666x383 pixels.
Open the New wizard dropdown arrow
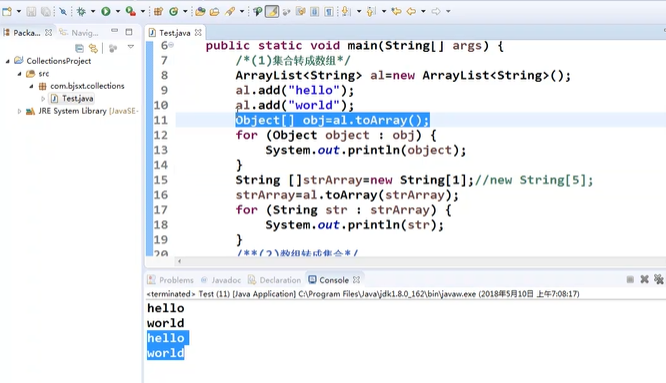(x=19, y=11)
